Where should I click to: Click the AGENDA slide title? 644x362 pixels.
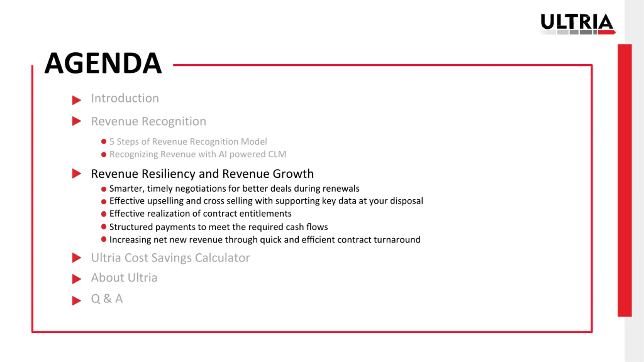coord(103,63)
